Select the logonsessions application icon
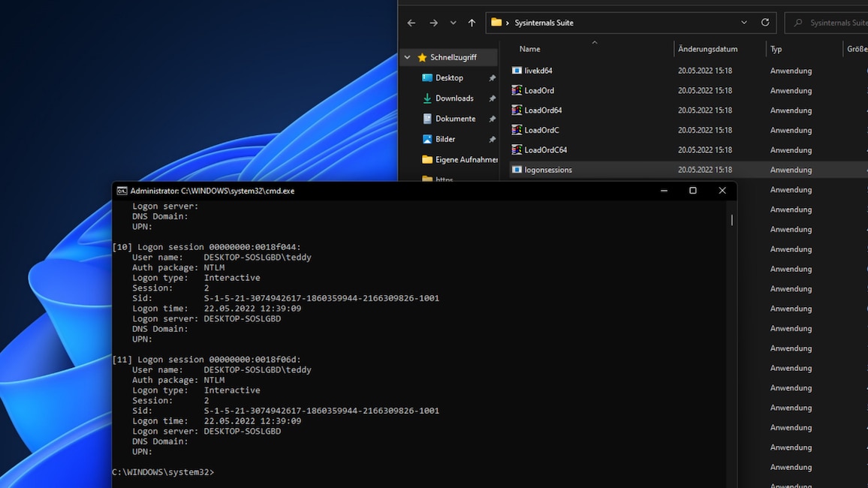Viewport: 868px width, 488px height. click(x=517, y=169)
